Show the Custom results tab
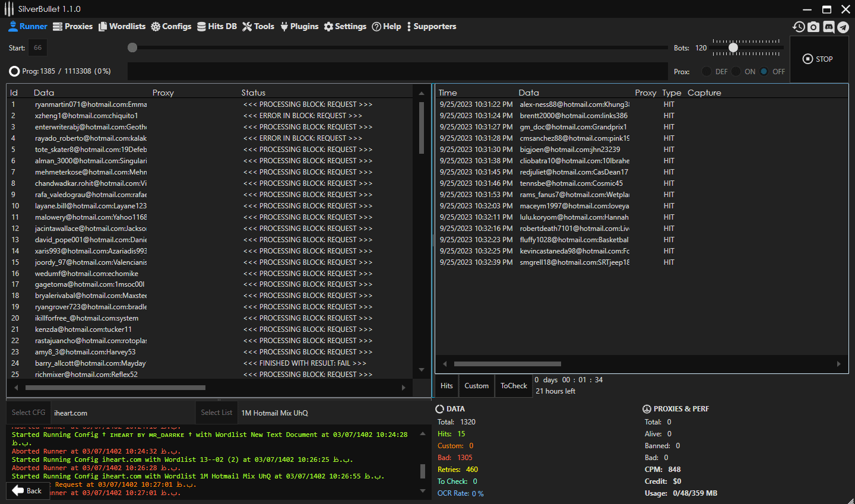This screenshot has height=504, width=855. tap(476, 386)
